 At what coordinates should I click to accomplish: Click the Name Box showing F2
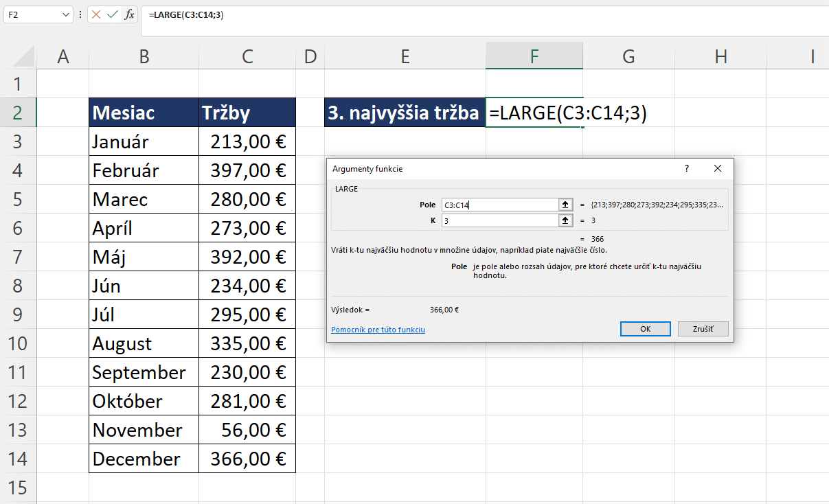[32, 14]
